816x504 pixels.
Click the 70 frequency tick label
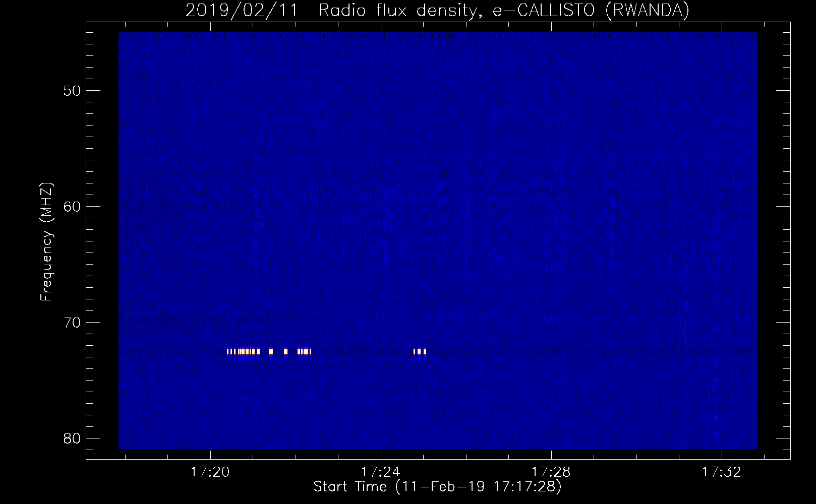pyautogui.click(x=72, y=323)
